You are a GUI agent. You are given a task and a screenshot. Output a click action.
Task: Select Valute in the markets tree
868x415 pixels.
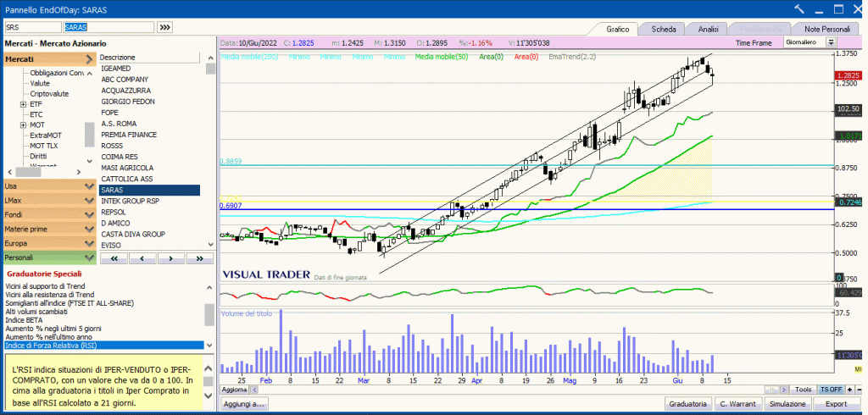(x=40, y=84)
